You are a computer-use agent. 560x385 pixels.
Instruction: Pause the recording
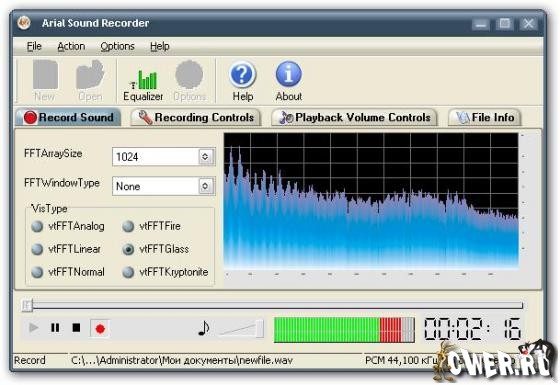click(55, 328)
